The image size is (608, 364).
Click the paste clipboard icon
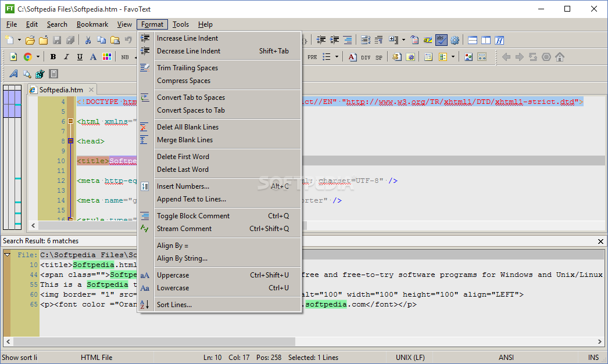pos(115,40)
